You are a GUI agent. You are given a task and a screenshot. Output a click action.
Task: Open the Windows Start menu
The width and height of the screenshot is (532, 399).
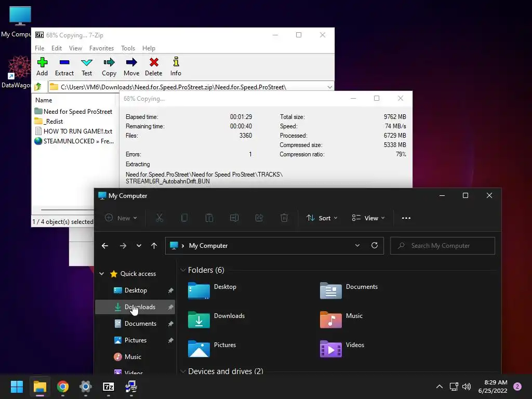[17, 387]
